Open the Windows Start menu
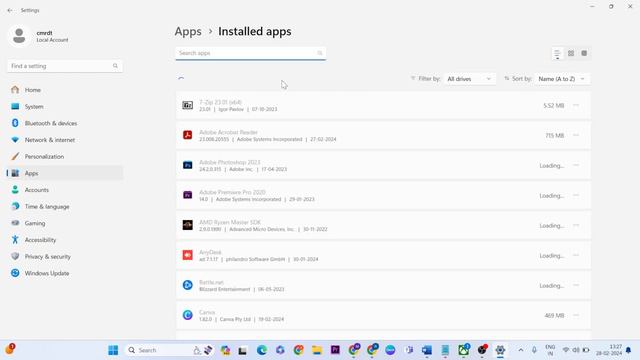 point(113,350)
